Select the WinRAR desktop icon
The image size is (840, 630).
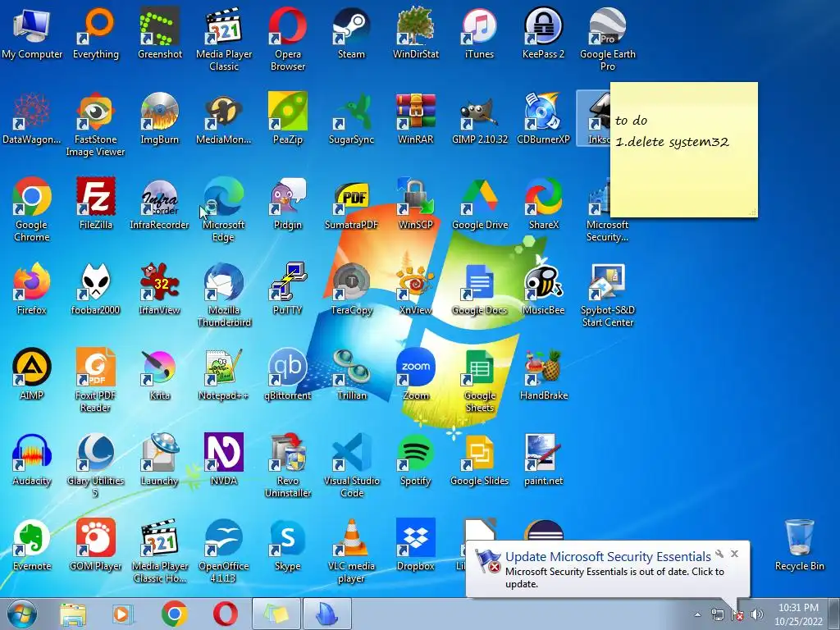416,118
